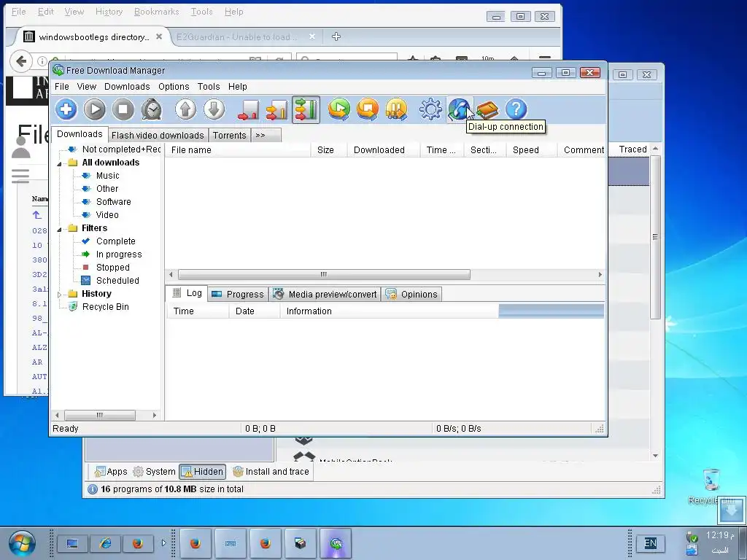Click the yellow pause-all downloads icon
The image size is (747, 560).
click(396, 109)
